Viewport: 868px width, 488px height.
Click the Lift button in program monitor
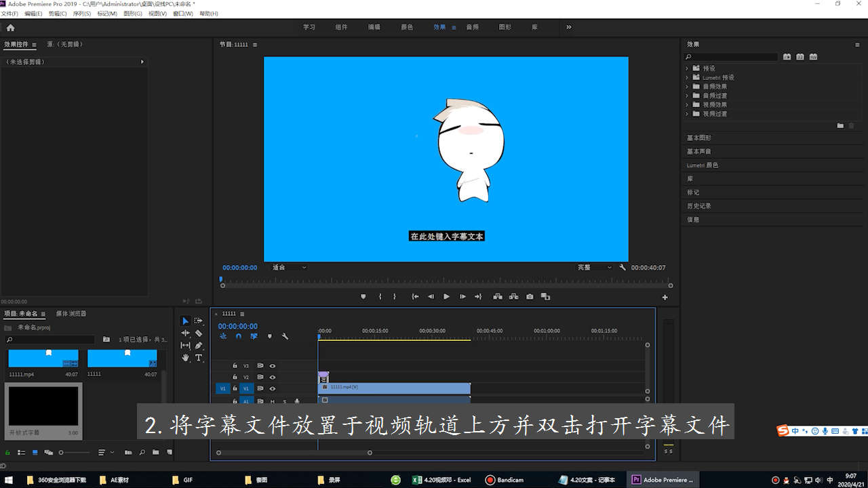(497, 296)
